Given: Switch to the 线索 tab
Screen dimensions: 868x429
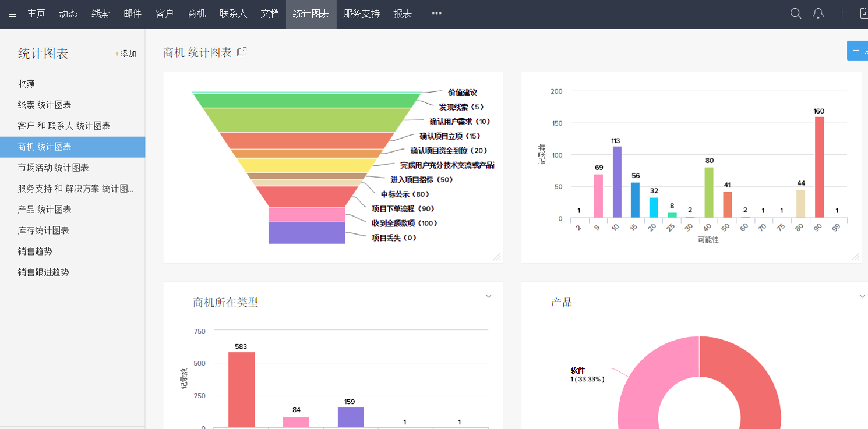Looking at the screenshot, I should point(100,14).
